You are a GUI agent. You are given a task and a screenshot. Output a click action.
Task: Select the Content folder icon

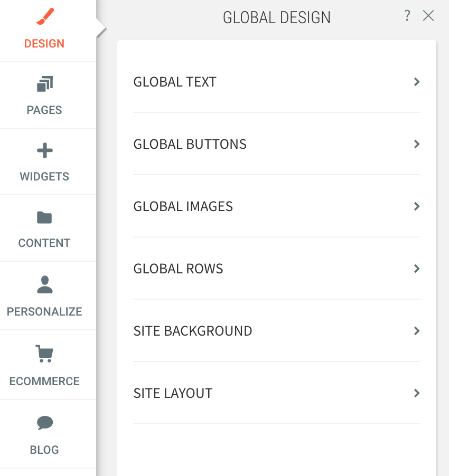point(44,217)
